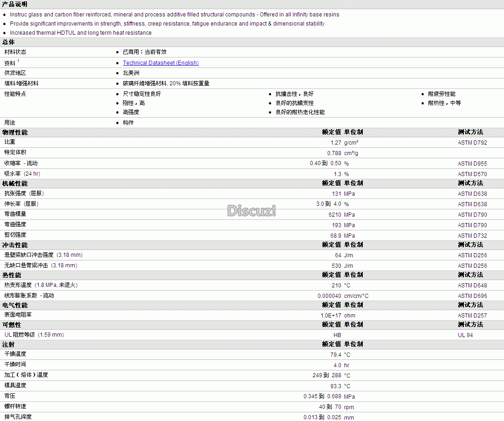Click the 抗撞击性，良好 feature
Image resolution: width=504 pixels, height=421 pixels.
click(294, 94)
